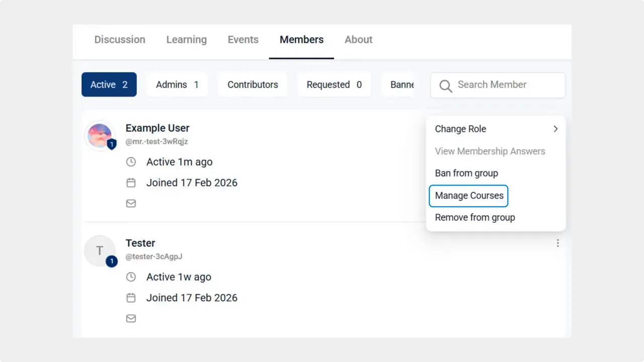Image resolution: width=644 pixels, height=362 pixels.
Task: Choose Manage Courses from the menu
Action: (468, 196)
